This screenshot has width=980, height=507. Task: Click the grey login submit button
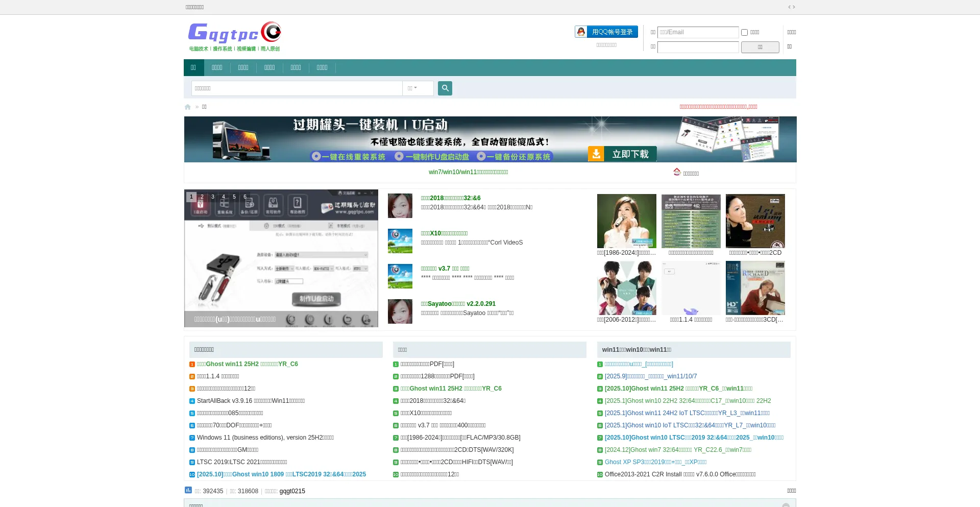(x=759, y=47)
